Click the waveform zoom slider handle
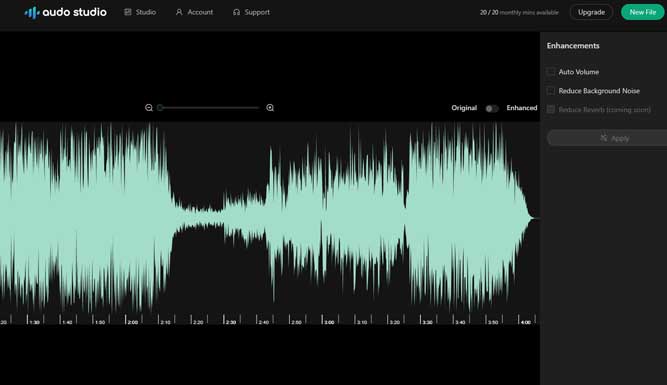Image resolution: width=667 pixels, height=385 pixels. [x=160, y=108]
